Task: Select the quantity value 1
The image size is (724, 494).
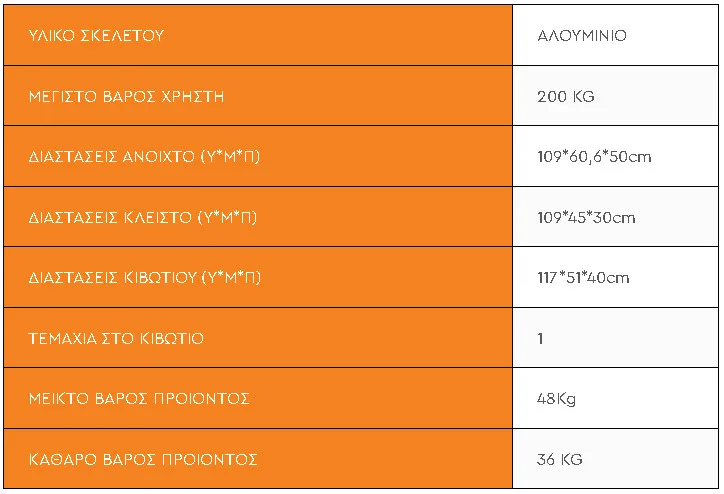Action: 540,338
